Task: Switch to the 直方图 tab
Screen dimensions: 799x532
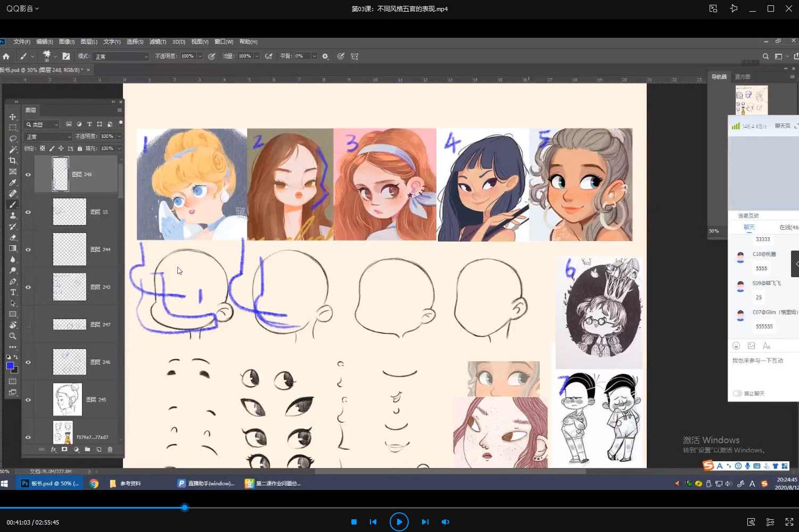Action: tap(743, 77)
